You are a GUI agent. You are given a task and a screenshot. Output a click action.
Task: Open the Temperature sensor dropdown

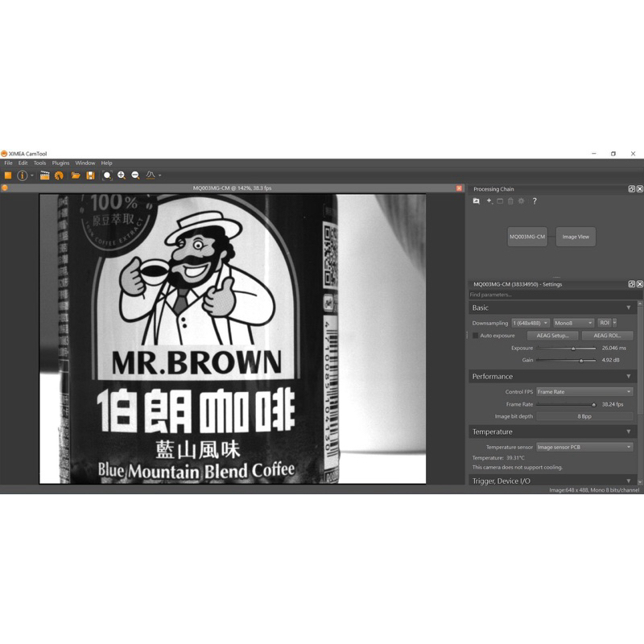(584, 447)
